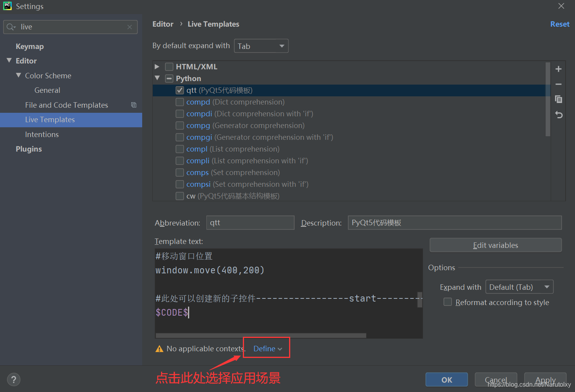Open Intentions settings page
Image resolution: width=575 pixels, height=392 pixels.
(x=42, y=134)
